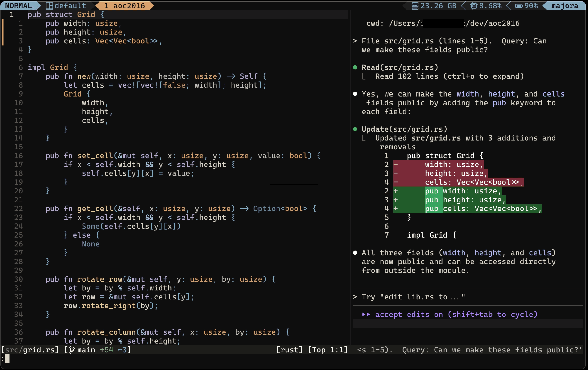Click the majora hostname label
Screen dimensions: 588x370
pyautogui.click(x=565, y=6)
